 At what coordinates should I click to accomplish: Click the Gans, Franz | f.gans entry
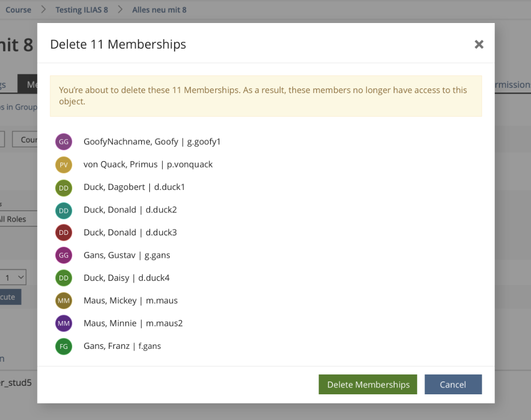point(122,346)
